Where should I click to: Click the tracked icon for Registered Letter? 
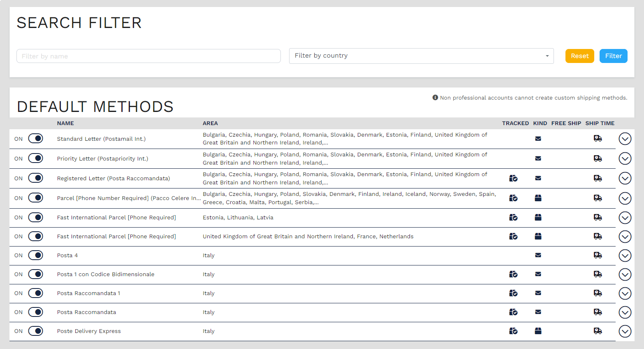pyautogui.click(x=513, y=178)
